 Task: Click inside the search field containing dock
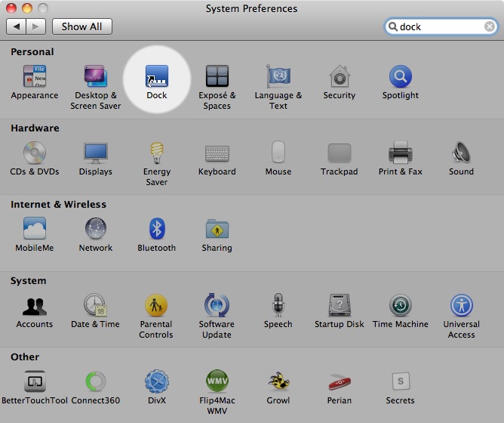coord(441,26)
